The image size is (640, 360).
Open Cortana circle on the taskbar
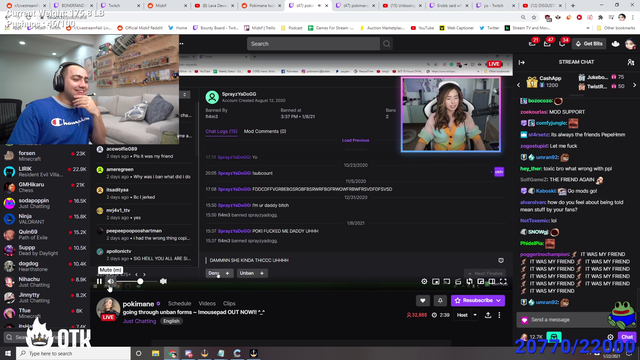[139, 353]
